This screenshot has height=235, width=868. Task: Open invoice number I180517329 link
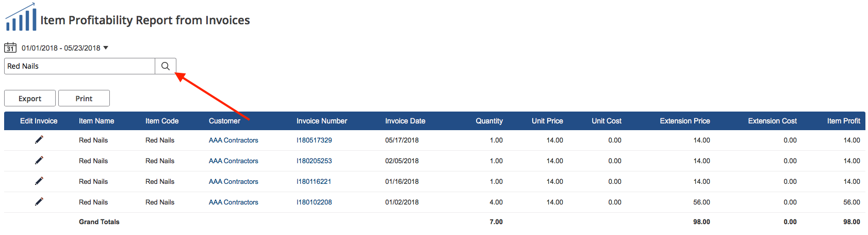[x=314, y=140]
